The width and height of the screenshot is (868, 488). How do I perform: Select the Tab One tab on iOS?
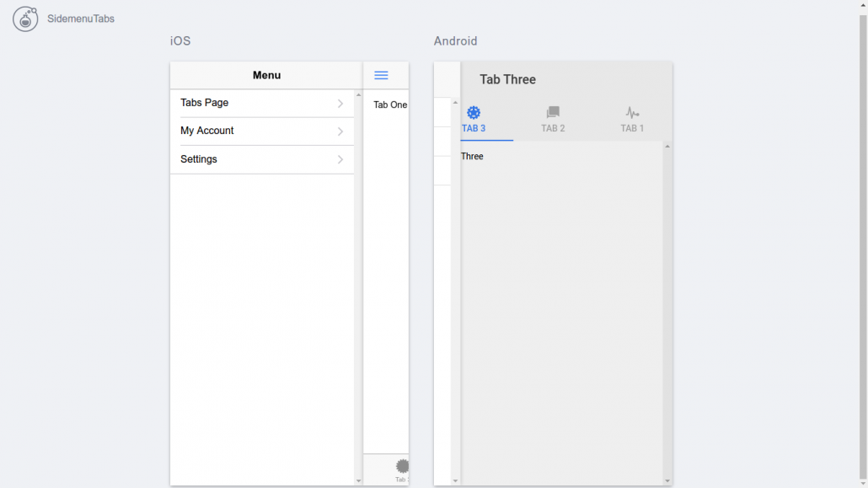click(x=390, y=105)
